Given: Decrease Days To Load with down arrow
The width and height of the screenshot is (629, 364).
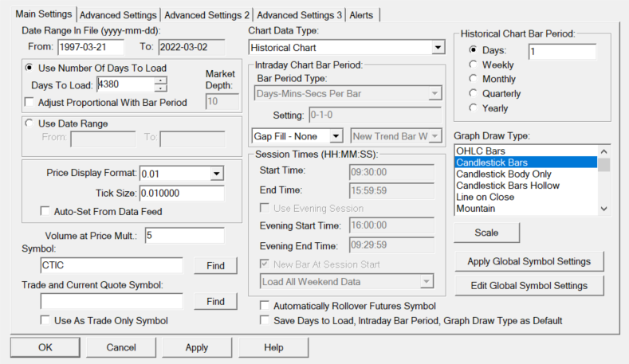Looking at the screenshot, I should tap(160, 88).
